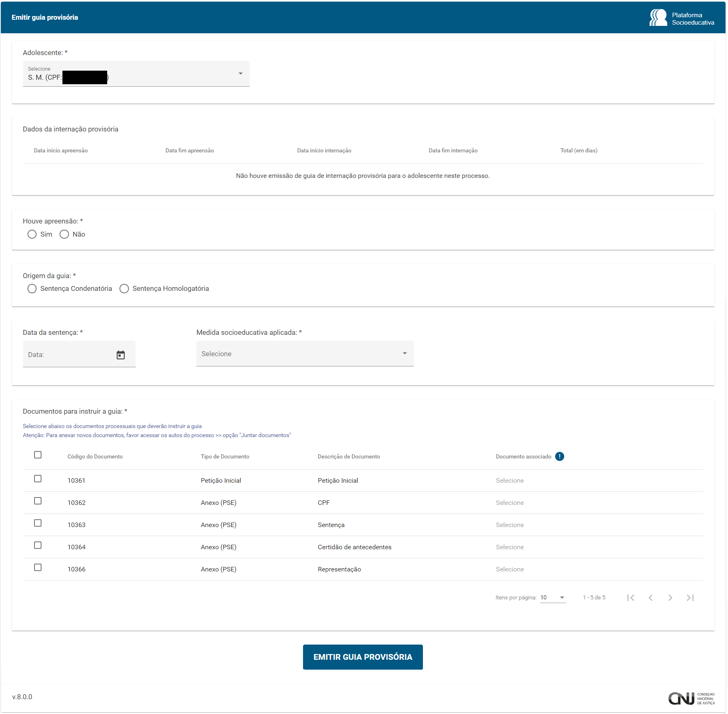
Task: Check document 10362 CPF
Action: click(38, 501)
